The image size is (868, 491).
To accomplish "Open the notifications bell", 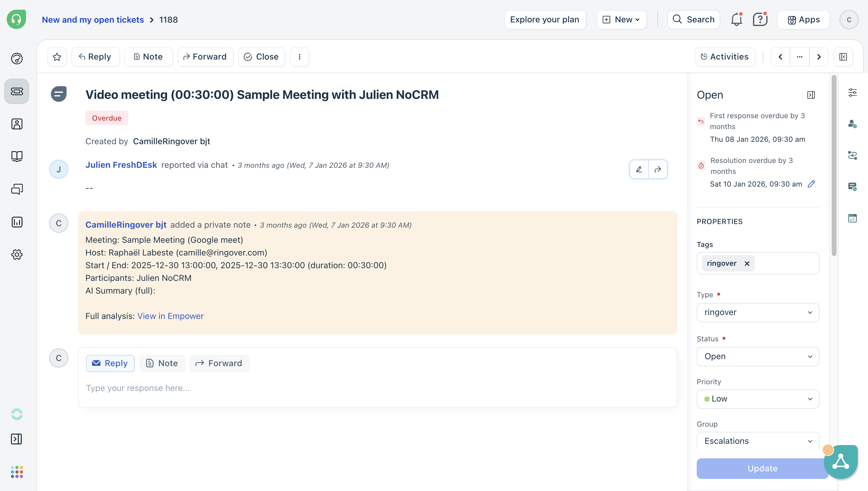I will (736, 20).
